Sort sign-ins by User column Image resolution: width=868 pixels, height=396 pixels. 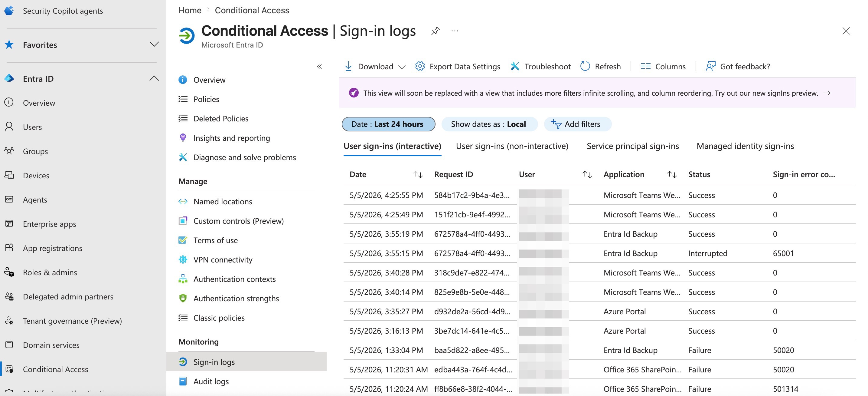(587, 174)
